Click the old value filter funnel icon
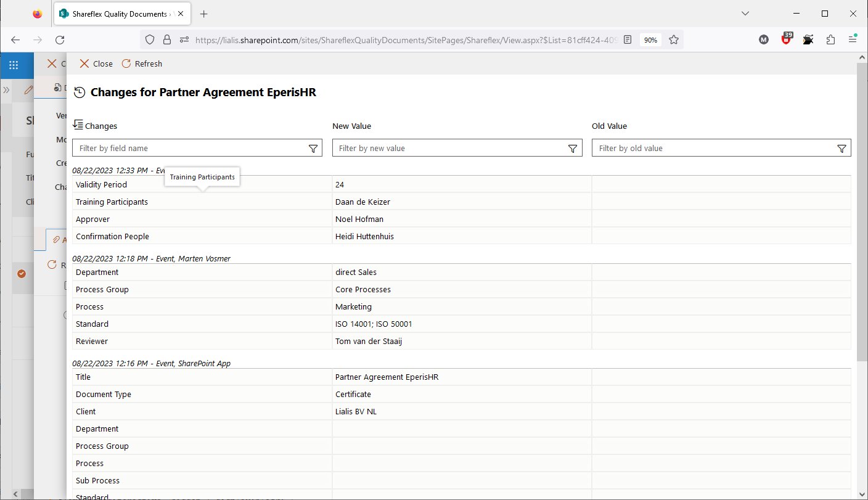868x500 pixels. (842, 148)
